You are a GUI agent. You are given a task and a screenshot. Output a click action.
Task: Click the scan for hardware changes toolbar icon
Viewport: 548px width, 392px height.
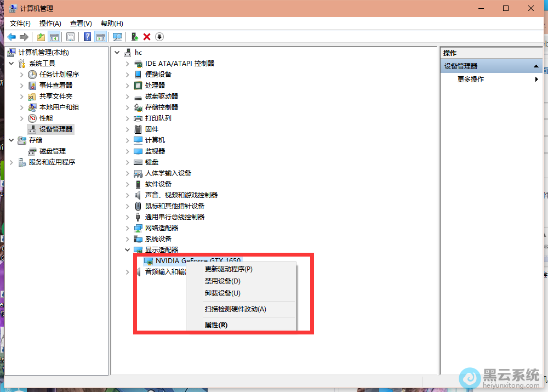pyautogui.click(x=117, y=37)
